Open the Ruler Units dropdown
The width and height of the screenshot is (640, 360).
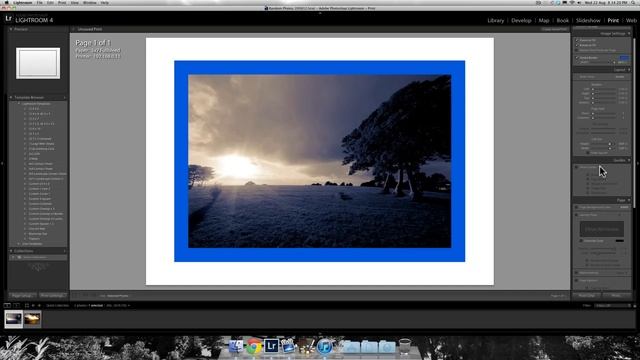[620, 77]
